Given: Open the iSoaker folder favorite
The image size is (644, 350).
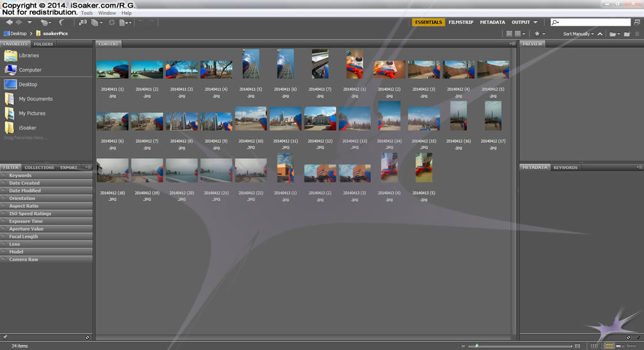Looking at the screenshot, I should pyautogui.click(x=21, y=128).
